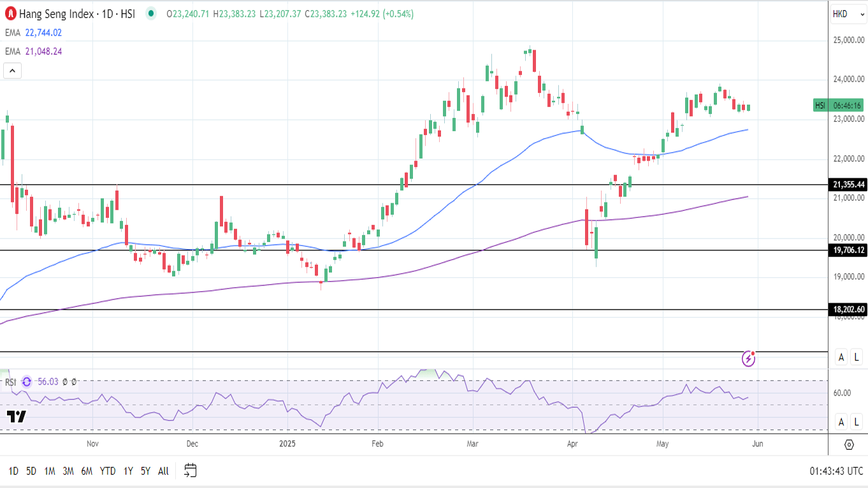Select the All time range

click(163, 471)
